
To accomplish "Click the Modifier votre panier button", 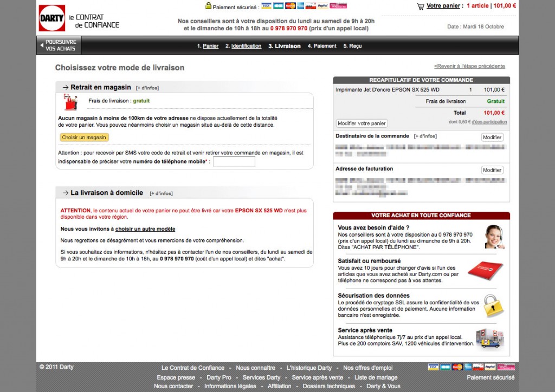I will pos(362,123).
